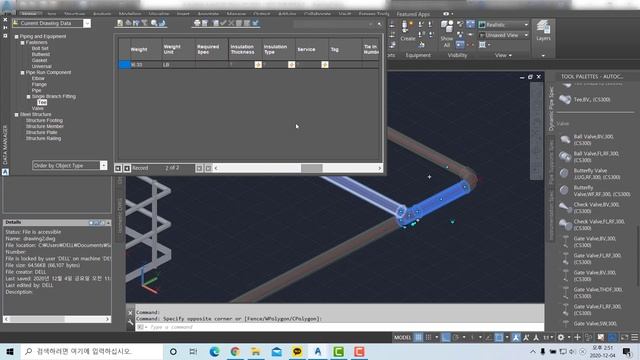Select Butterfly Valve LUG RF 300 palette tool
Screen dimensions: 640x360
[x=590, y=174]
